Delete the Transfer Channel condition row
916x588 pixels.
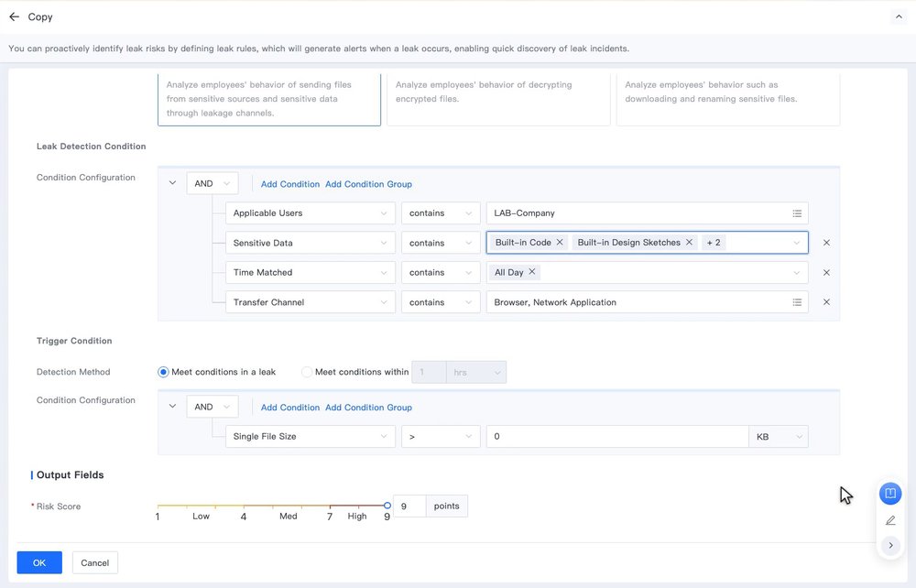click(x=826, y=302)
